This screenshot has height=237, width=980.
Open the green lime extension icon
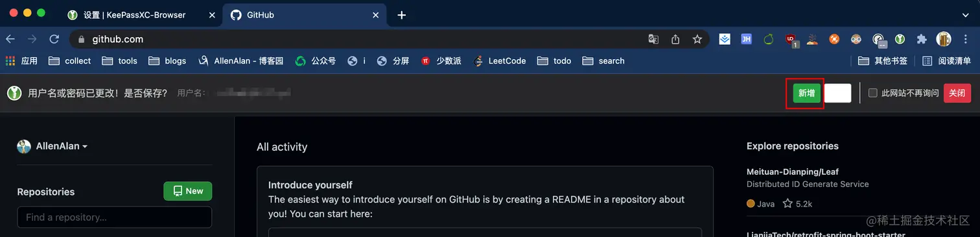coord(769,39)
